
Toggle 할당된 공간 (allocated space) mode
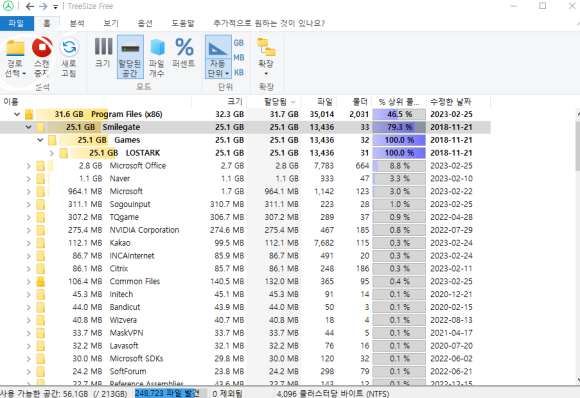[130, 57]
